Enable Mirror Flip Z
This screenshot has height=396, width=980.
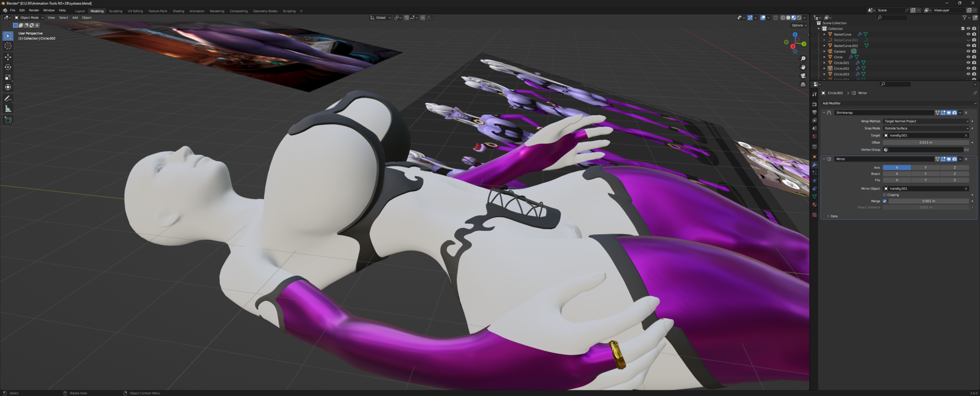(954, 180)
